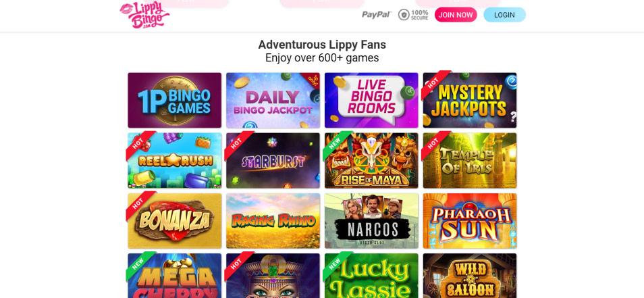
Task: Click the 100% Secure shield badge
Action: click(413, 15)
